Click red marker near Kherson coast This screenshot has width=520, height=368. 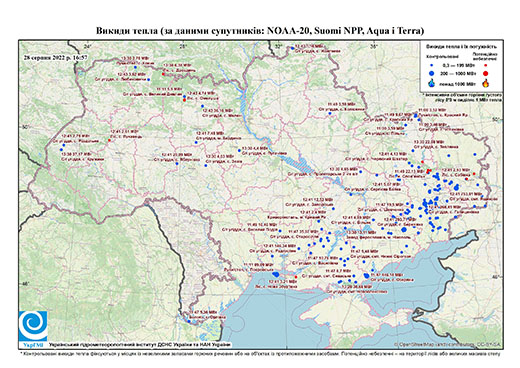point(296,277)
